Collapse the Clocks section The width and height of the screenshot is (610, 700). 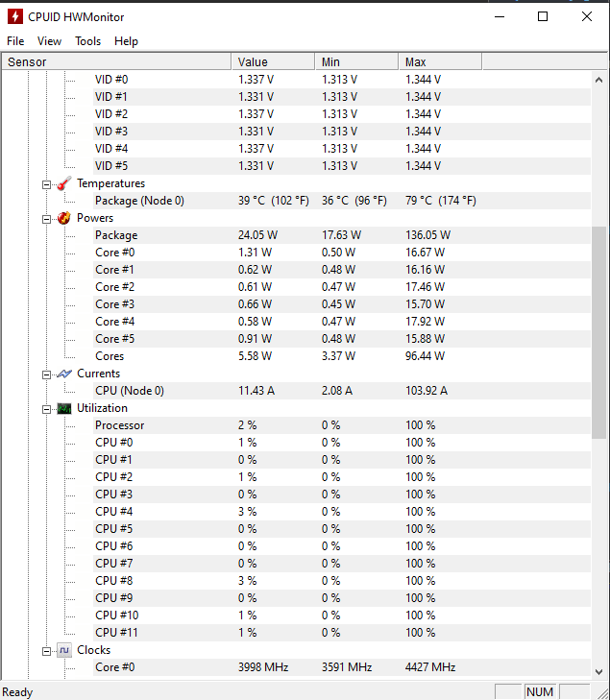[46, 651]
